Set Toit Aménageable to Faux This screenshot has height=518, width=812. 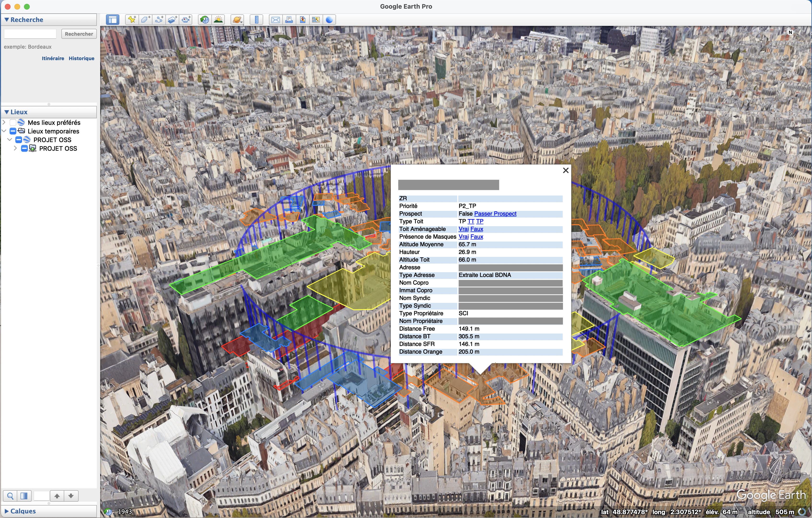coord(477,229)
